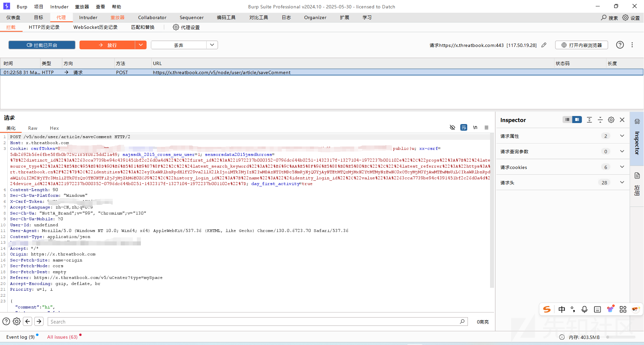Open settings gear at top right
Image resolution: width=644 pixels, height=345 pixels.
point(626,17)
